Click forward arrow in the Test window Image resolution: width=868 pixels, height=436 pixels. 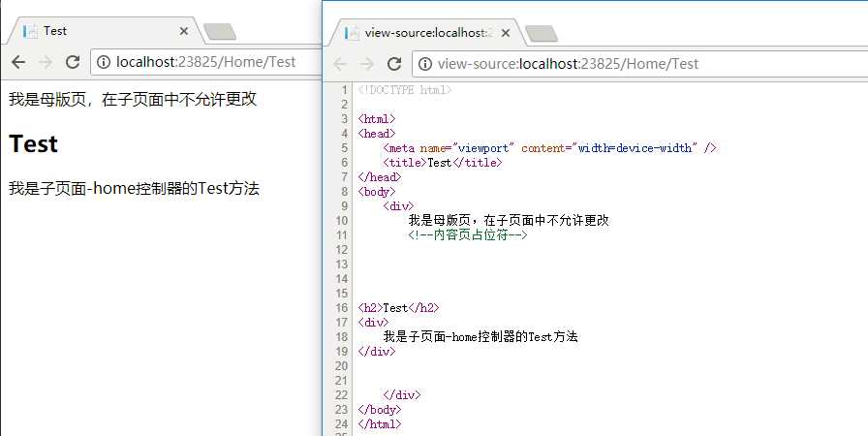point(46,62)
